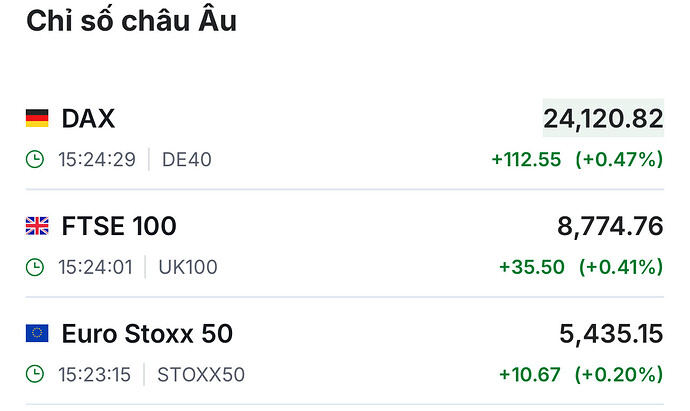
Task: Click the UK flag icon
Action: tap(37, 227)
